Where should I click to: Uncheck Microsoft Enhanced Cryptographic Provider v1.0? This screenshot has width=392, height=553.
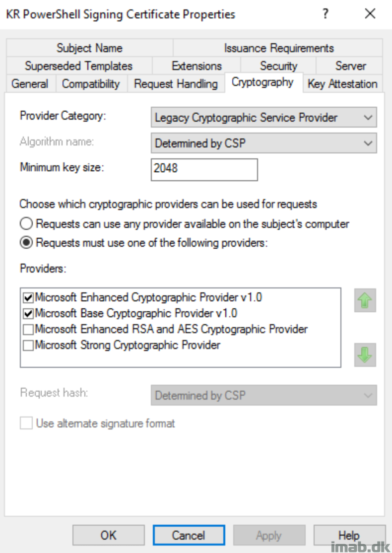pyautogui.click(x=28, y=298)
